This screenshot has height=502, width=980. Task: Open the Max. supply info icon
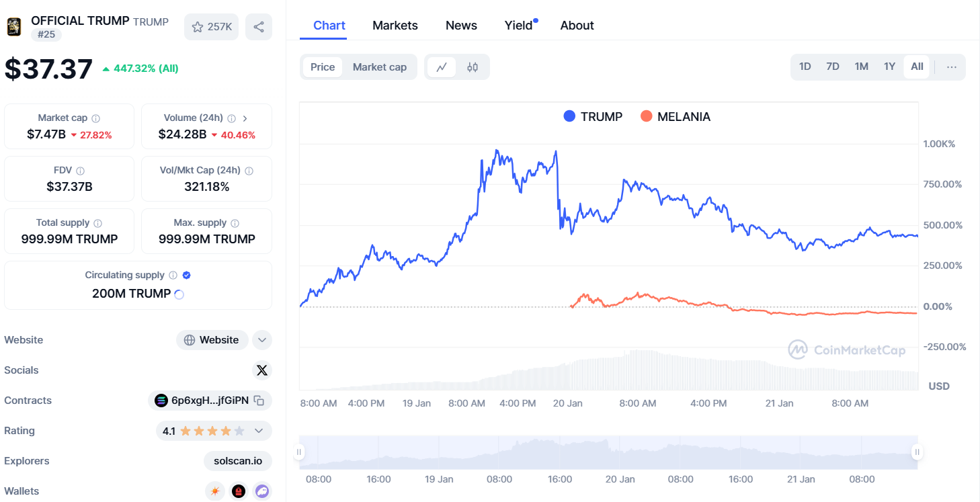click(x=234, y=223)
